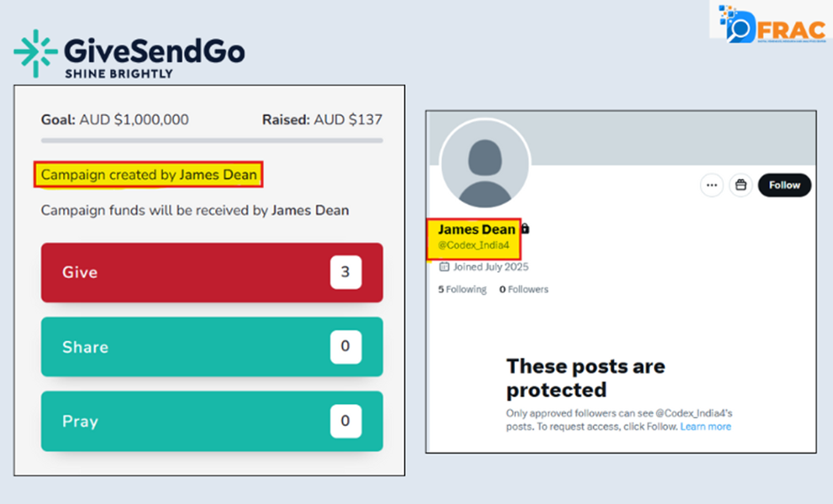833x504 pixels.
Task: Click the Learn more link
Action: click(705, 427)
